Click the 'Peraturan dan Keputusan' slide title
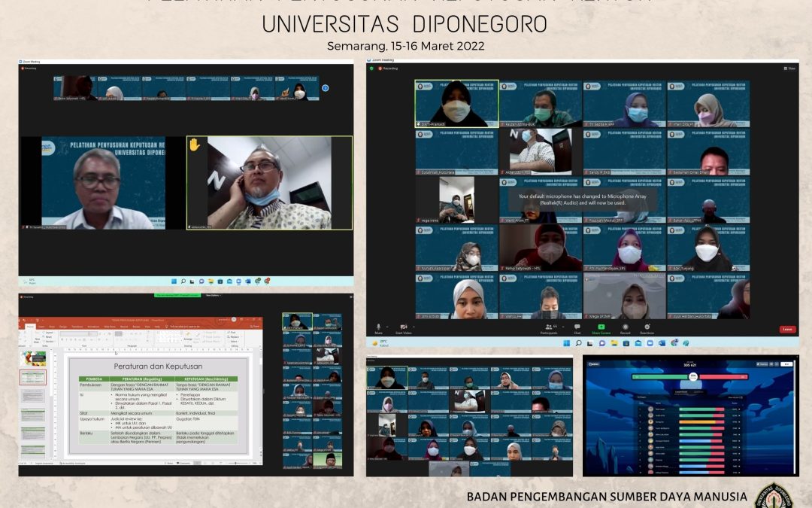This screenshot has width=812, height=508. 158,366
